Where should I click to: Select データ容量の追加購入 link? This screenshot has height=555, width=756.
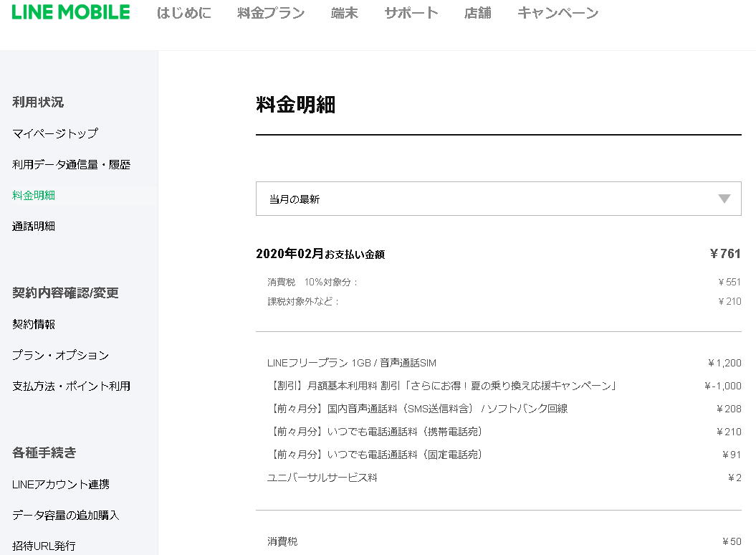[x=66, y=515]
